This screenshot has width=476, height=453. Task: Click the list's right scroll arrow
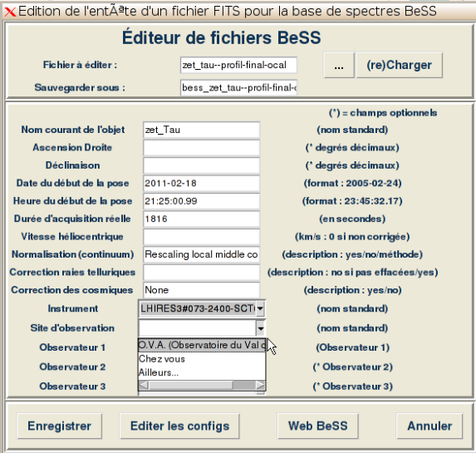tap(260, 385)
